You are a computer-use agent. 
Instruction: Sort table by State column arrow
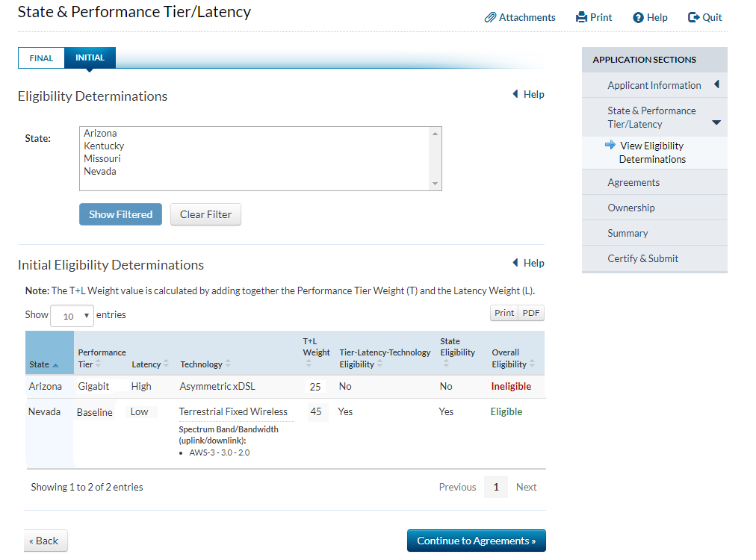click(x=56, y=364)
